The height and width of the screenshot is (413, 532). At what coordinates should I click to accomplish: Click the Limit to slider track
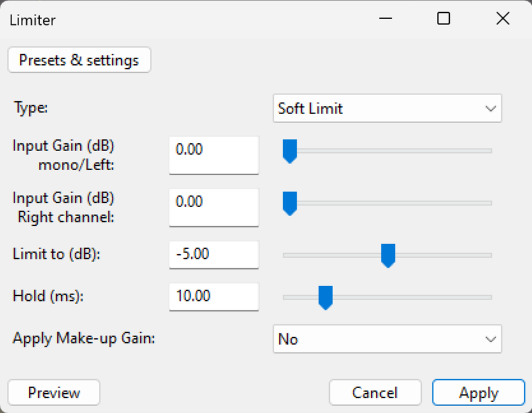click(x=447, y=254)
